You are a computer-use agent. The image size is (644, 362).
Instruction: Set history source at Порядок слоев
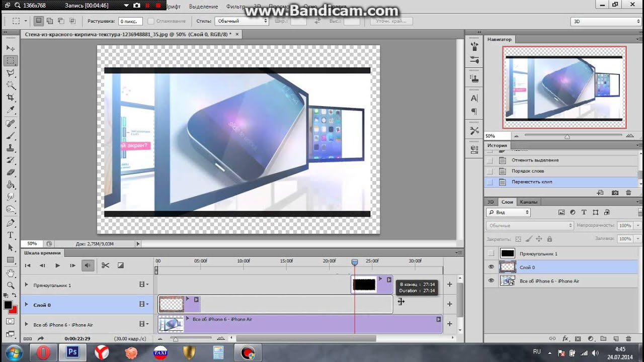point(490,171)
